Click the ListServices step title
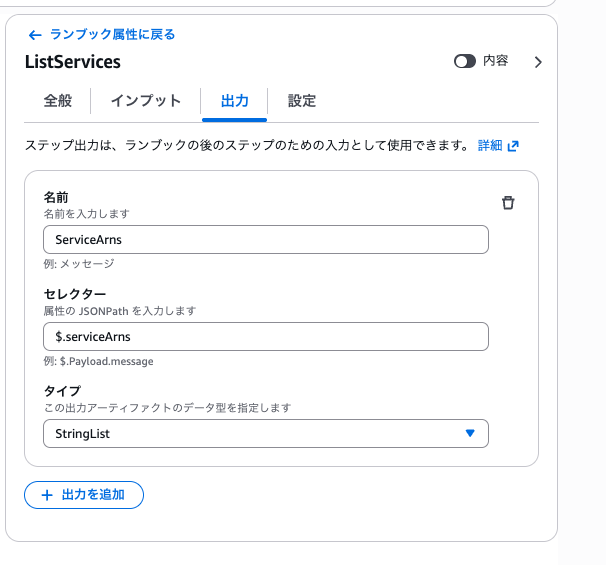 click(72, 62)
